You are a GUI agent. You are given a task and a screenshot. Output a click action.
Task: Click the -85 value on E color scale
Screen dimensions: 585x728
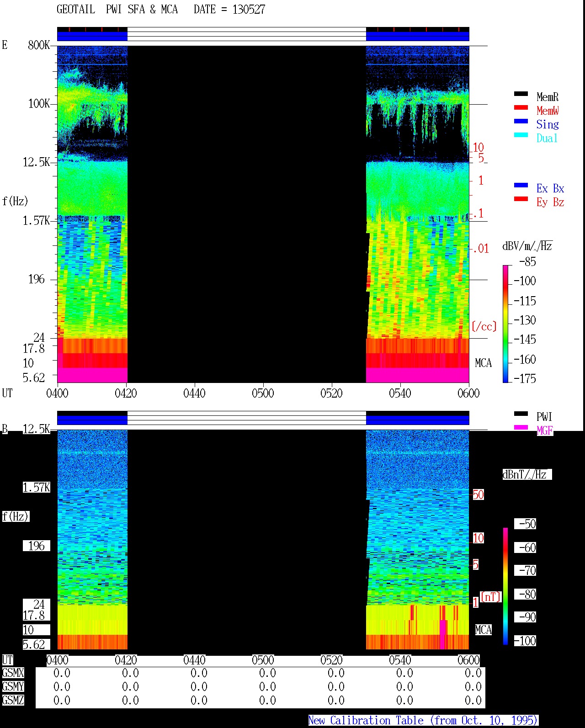(527, 262)
